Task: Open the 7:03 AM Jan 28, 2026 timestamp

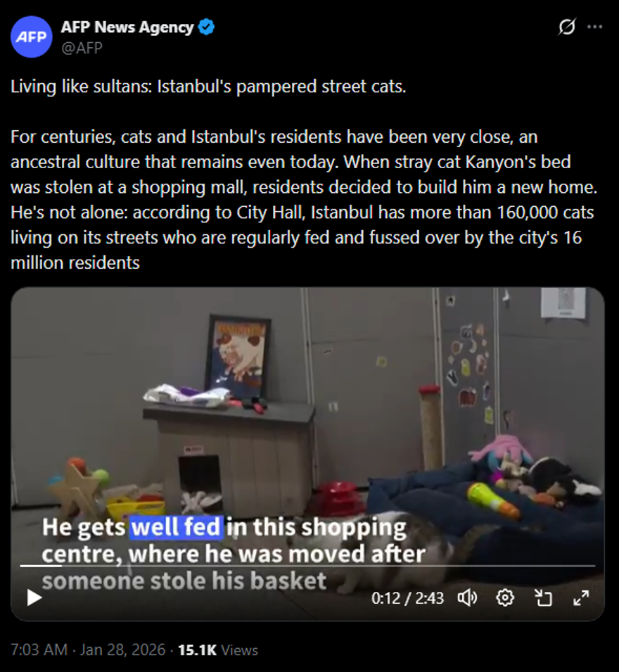Action: click(x=88, y=649)
